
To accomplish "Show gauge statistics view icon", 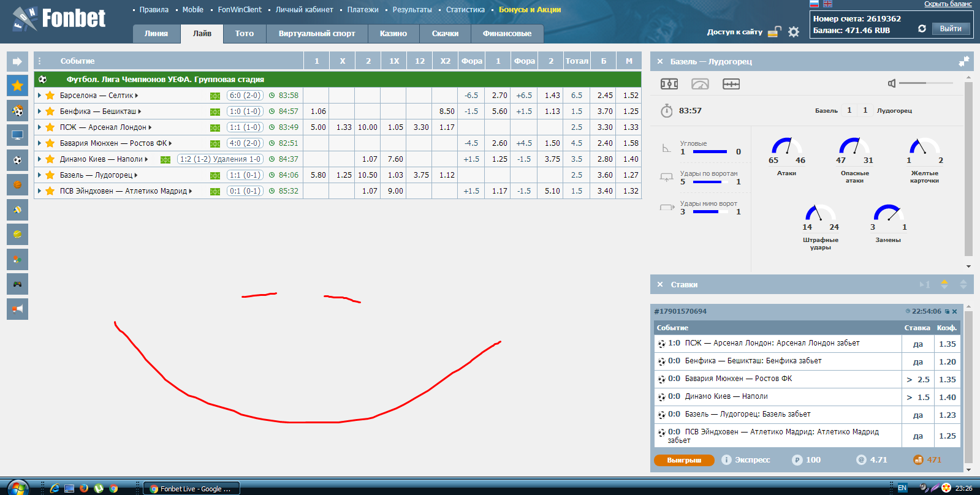I will [700, 84].
